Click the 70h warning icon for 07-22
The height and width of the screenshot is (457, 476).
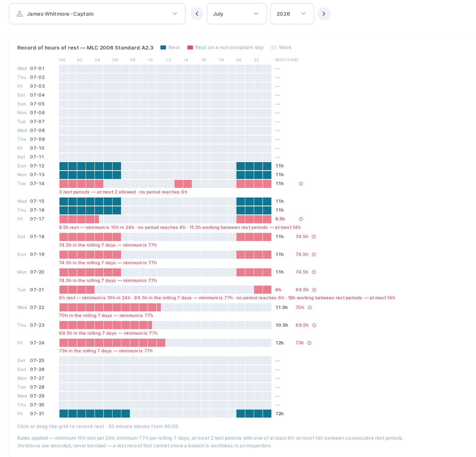310,308
